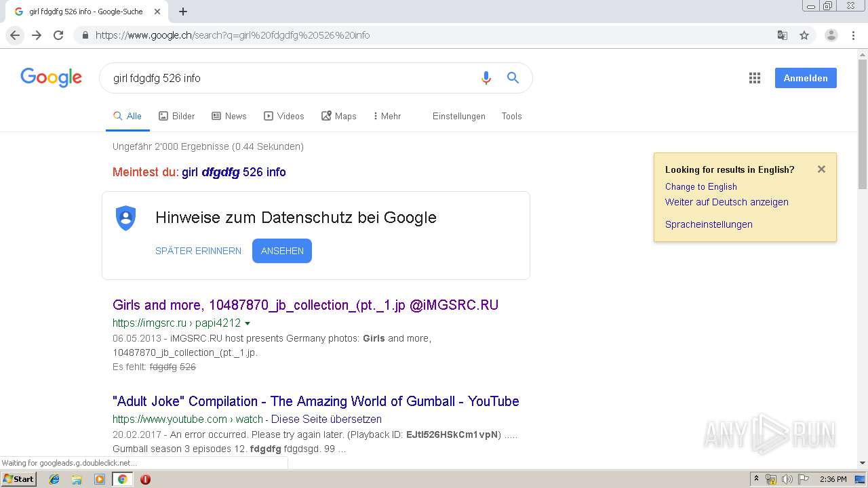Open search Tools
Image resolution: width=868 pixels, height=488 pixels.
(x=511, y=116)
